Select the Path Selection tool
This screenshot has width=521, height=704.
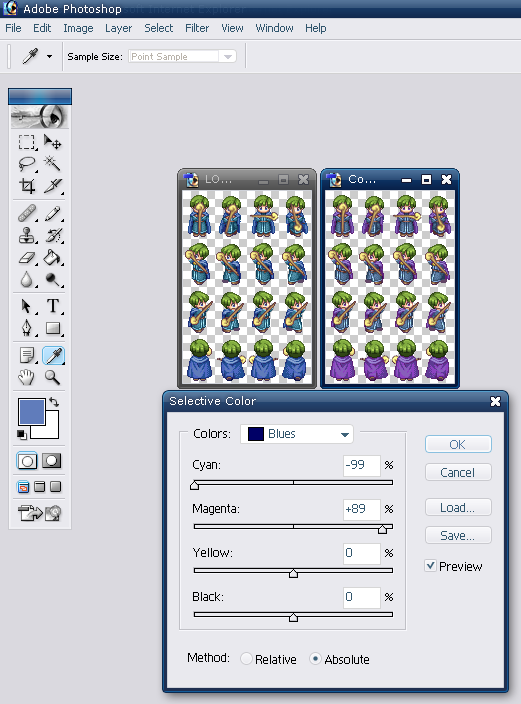(27, 306)
